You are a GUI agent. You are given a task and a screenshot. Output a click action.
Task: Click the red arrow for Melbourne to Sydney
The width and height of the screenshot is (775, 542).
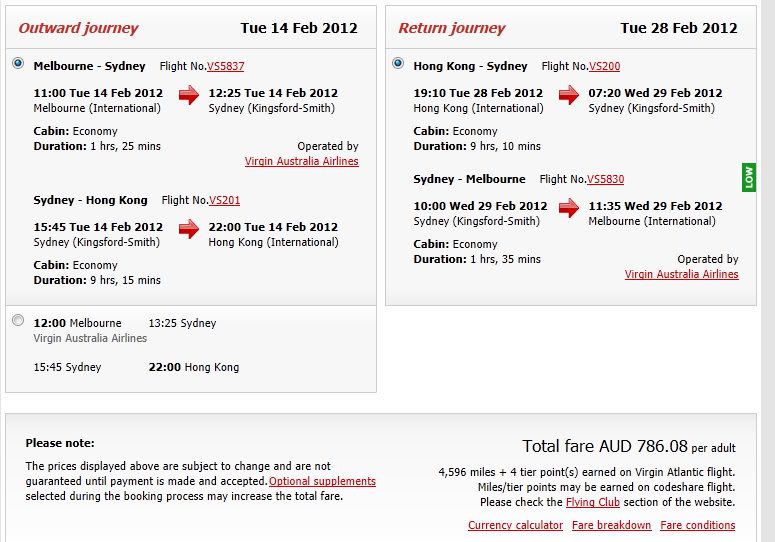189,95
